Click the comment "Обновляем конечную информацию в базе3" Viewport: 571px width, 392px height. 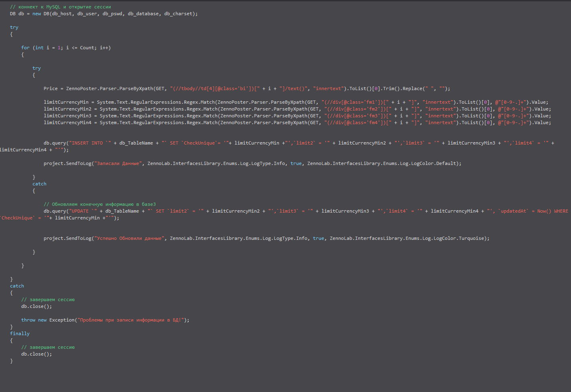[x=100, y=204]
